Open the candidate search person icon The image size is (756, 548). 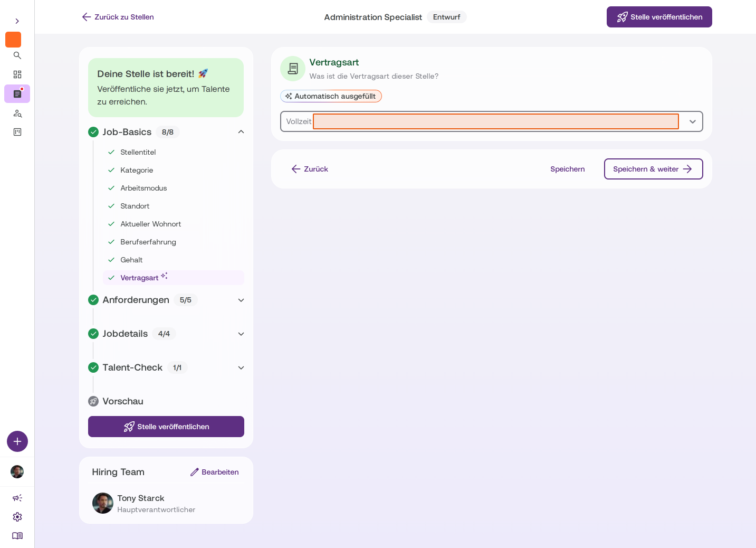pyautogui.click(x=17, y=113)
